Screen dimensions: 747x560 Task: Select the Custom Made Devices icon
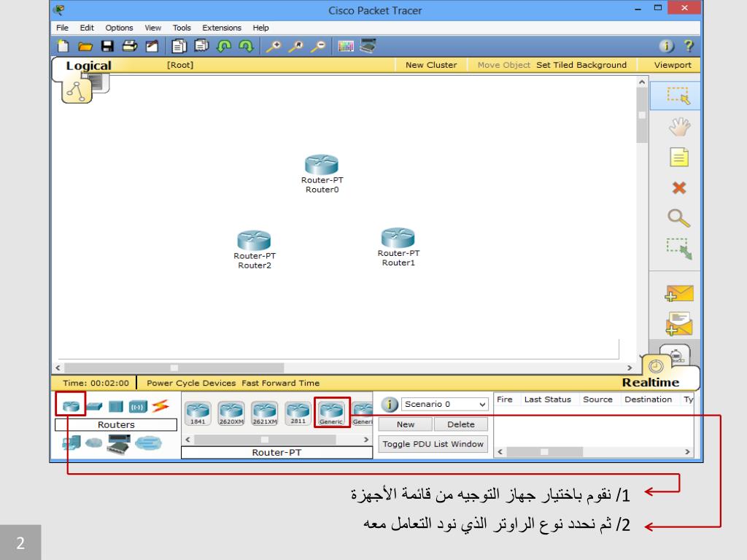tap(119, 444)
